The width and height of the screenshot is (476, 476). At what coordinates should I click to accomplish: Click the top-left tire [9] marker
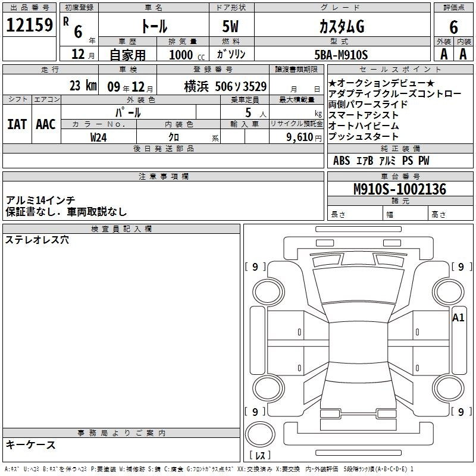point(255,267)
